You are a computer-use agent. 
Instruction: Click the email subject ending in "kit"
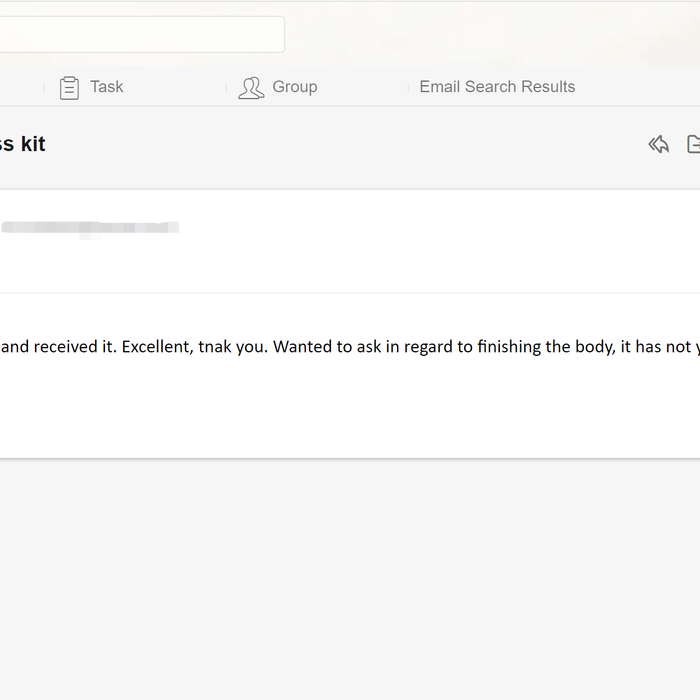[24, 144]
